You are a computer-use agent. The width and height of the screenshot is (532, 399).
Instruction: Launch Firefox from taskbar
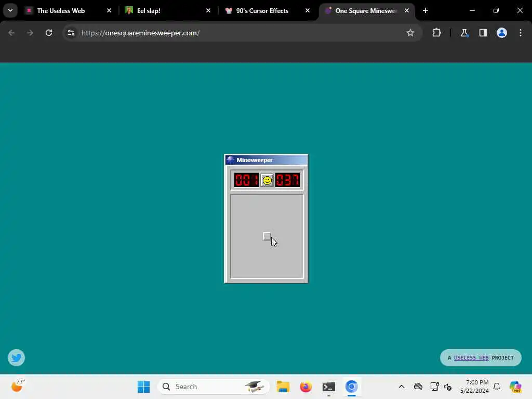[305, 387]
